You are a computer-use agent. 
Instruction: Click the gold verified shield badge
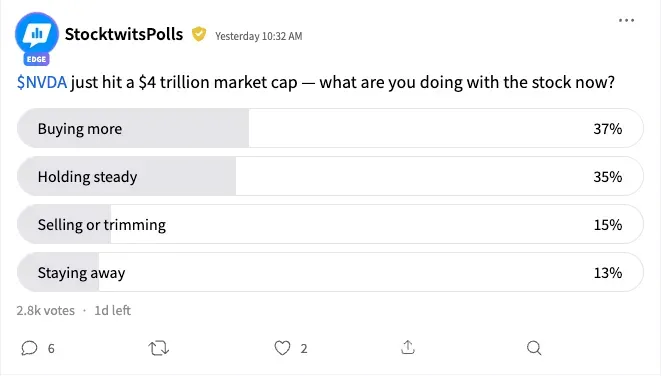(x=199, y=34)
